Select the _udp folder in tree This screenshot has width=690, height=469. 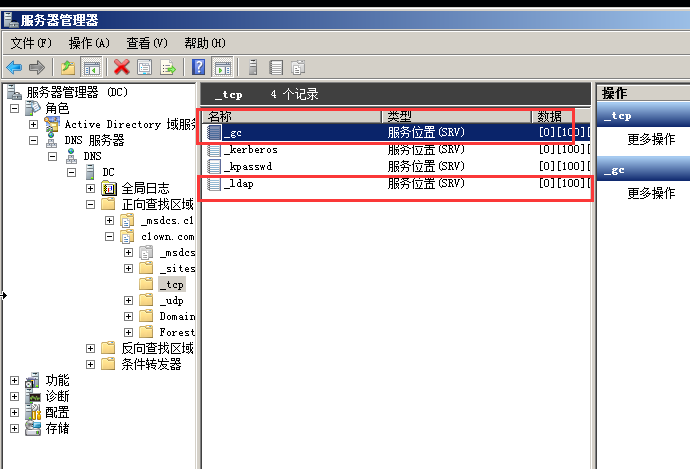(171, 300)
